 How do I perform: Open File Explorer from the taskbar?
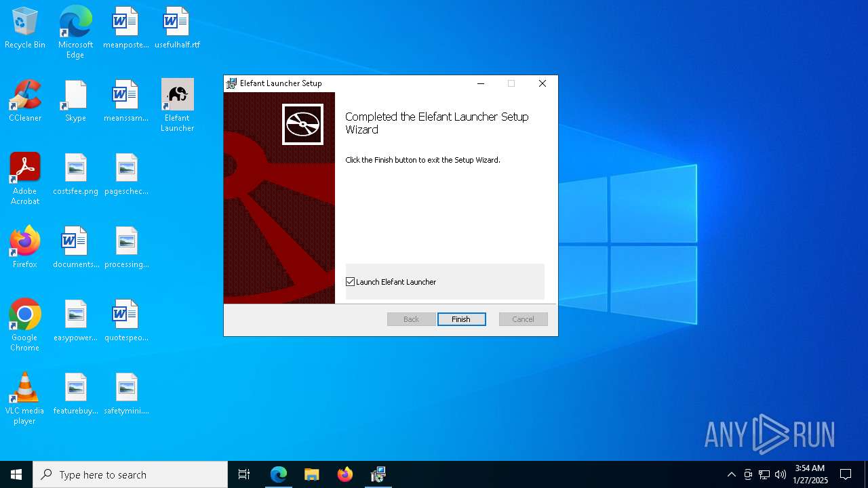click(x=312, y=474)
